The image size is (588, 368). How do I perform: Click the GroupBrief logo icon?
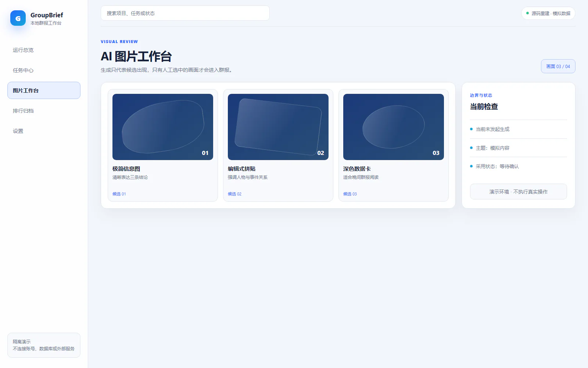click(18, 18)
